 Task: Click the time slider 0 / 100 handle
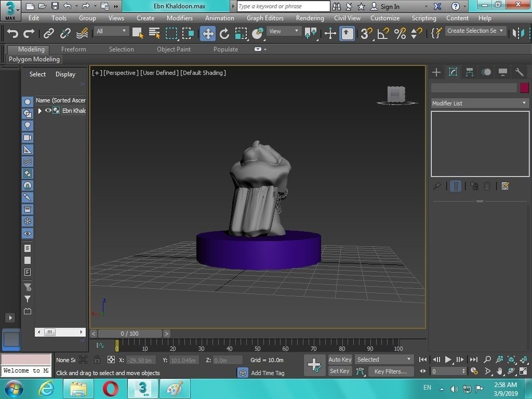[x=129, y=334]
